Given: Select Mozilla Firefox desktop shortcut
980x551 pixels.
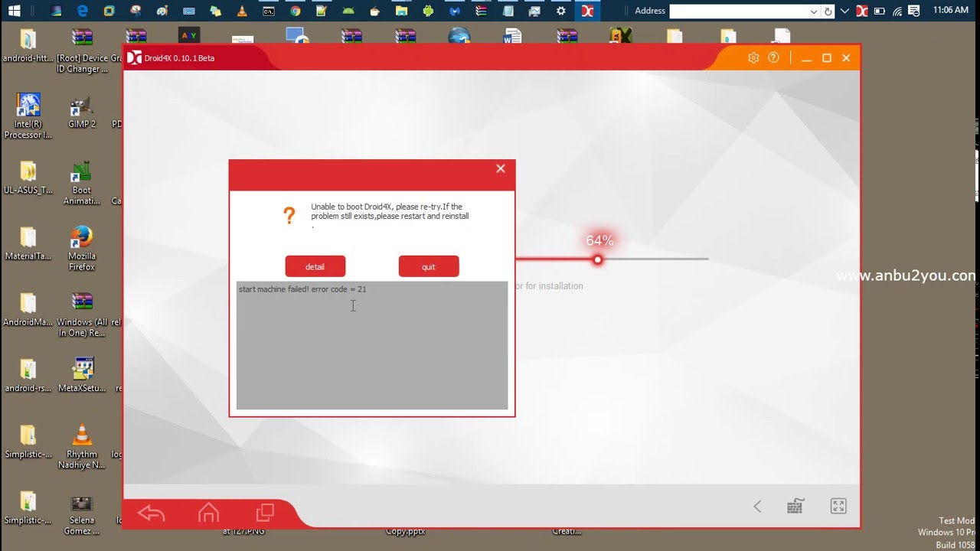Looking at the screenshot, I should (x=82, y=248).
